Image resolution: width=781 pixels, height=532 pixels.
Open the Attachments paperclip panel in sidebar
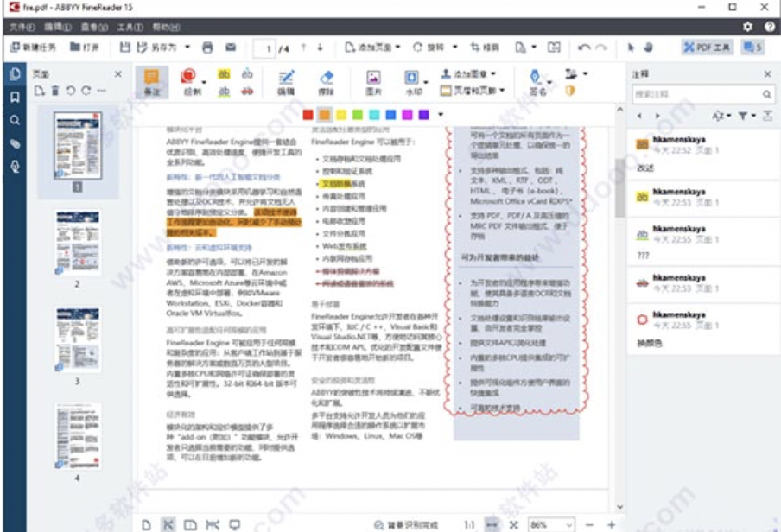pyautogui.click(x=15, y=143)
